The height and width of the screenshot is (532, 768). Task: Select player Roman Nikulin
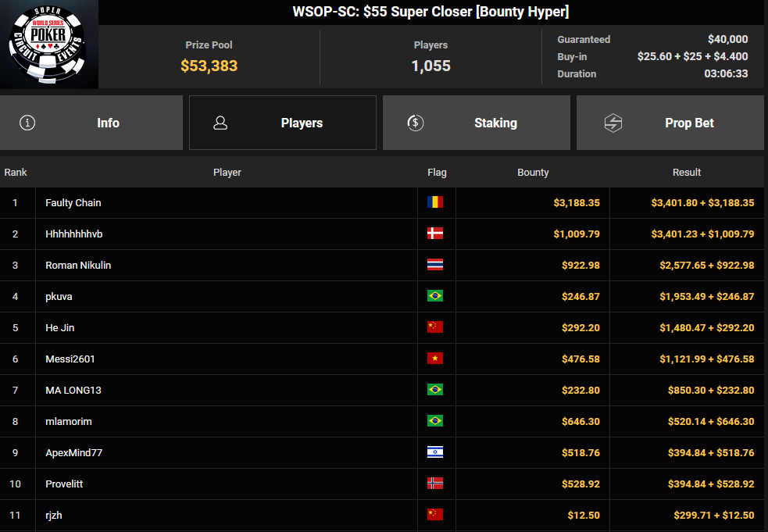[x=78, y=265]
